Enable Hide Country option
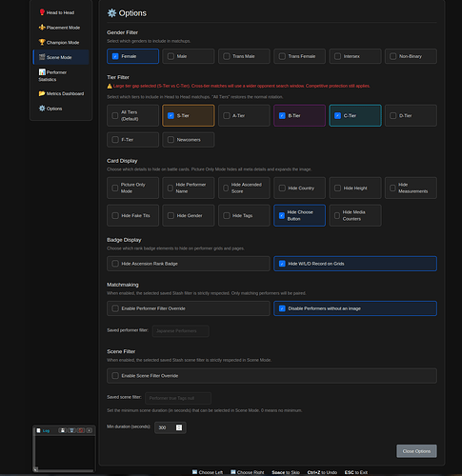 (x=299, y=188)
